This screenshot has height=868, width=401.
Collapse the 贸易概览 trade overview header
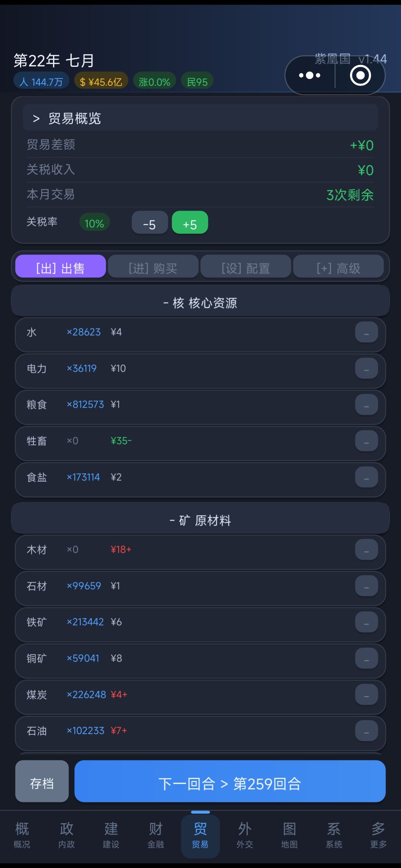pyautogui.click(x=200, y=118)
